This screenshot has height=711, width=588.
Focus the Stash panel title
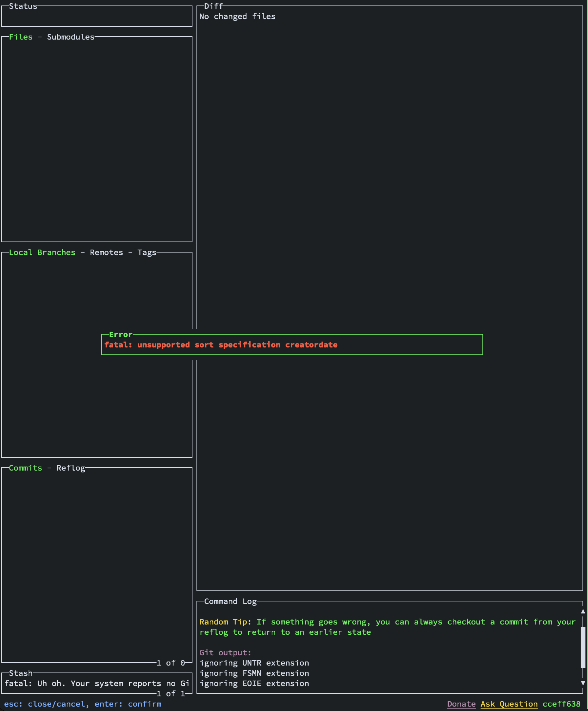point(21,673)
